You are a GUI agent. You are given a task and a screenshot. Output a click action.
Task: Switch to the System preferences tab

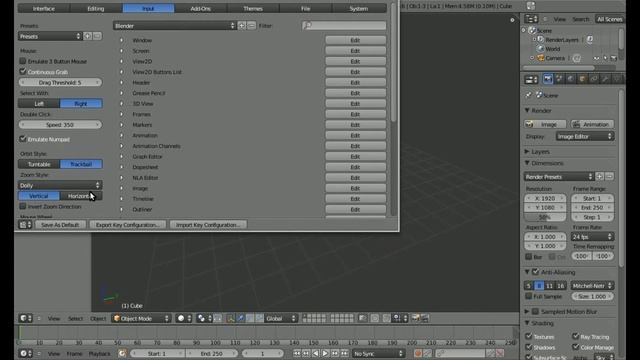click(x=359, y=8)
